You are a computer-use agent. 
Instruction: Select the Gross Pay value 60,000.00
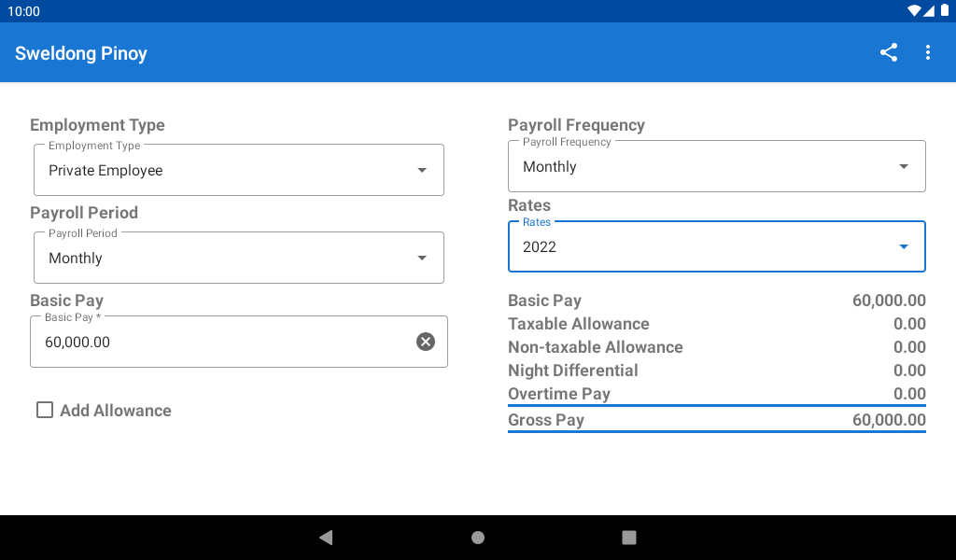[x=889, y=420]
